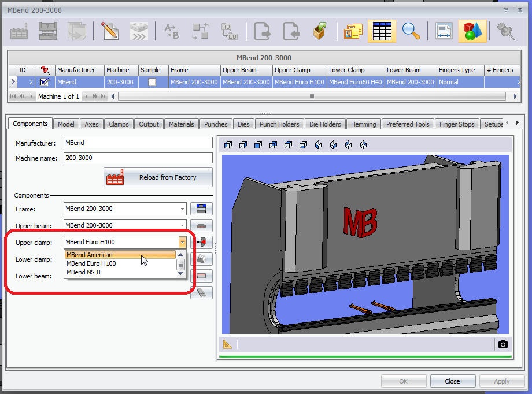Toggle the table grid view icon
The width and height of the screenshot is (532, 394).
point(382,31)
